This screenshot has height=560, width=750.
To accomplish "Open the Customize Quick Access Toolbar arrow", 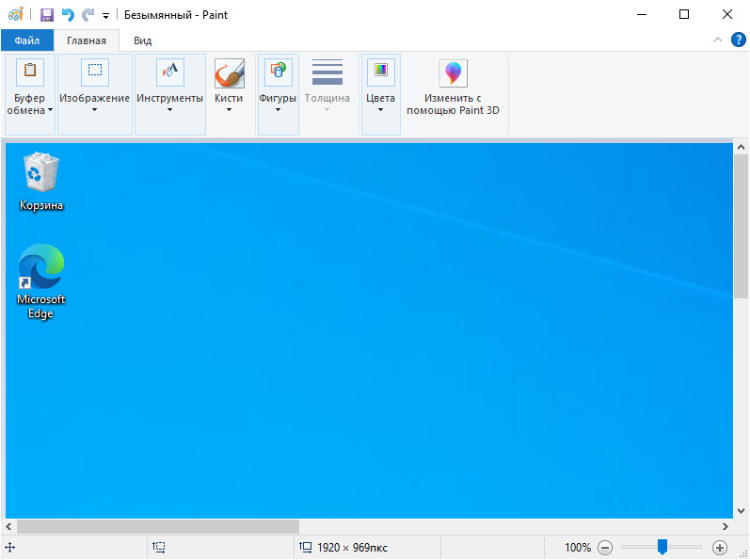I will pyautogui.click(x=105, y=16).
